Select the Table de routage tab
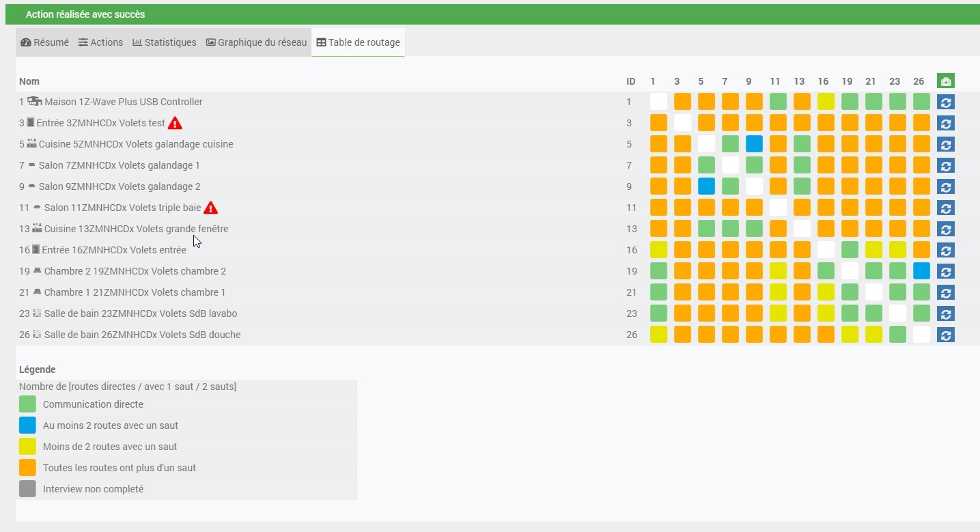 pos(358,42)
